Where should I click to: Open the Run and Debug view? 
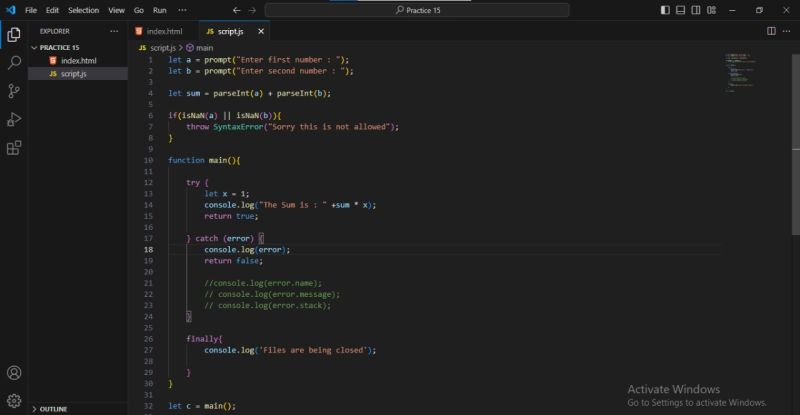tap(14, 119)
